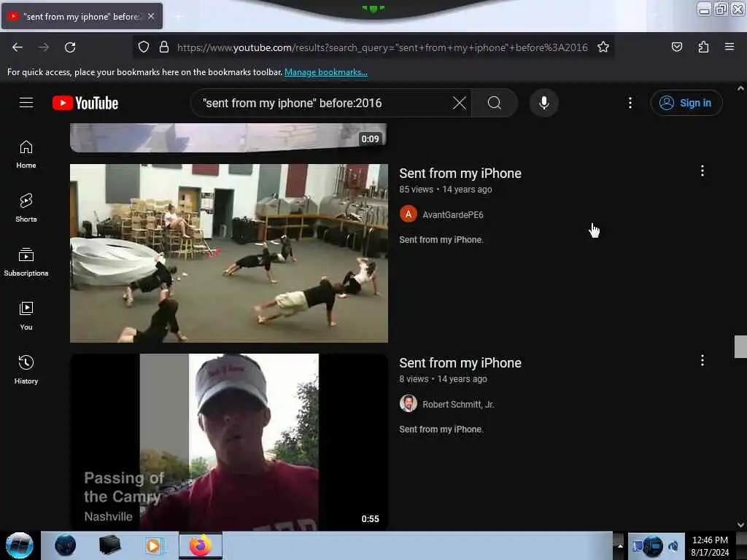Image resolution: width=747 pixels, height=560 pixels.
Task: Open Shorts in the YouTube sidebar
Action: [x=26, y=208]
